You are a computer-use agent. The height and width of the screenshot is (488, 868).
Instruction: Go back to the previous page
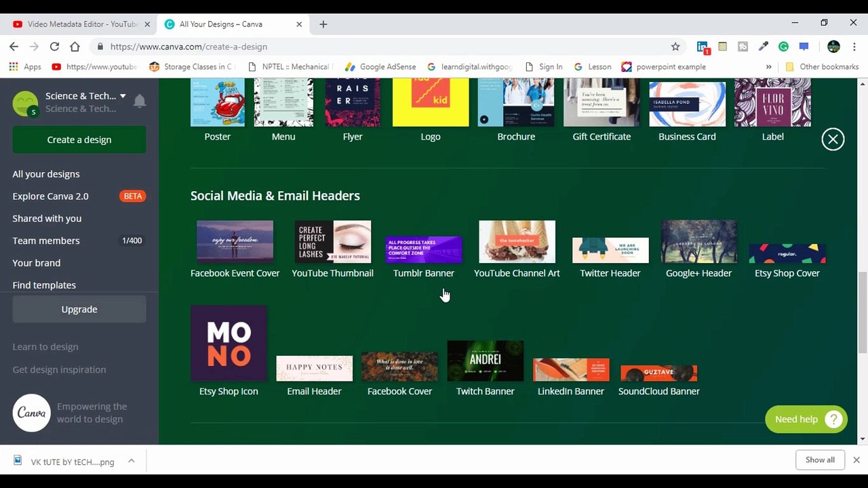click(x=14, y=47)
